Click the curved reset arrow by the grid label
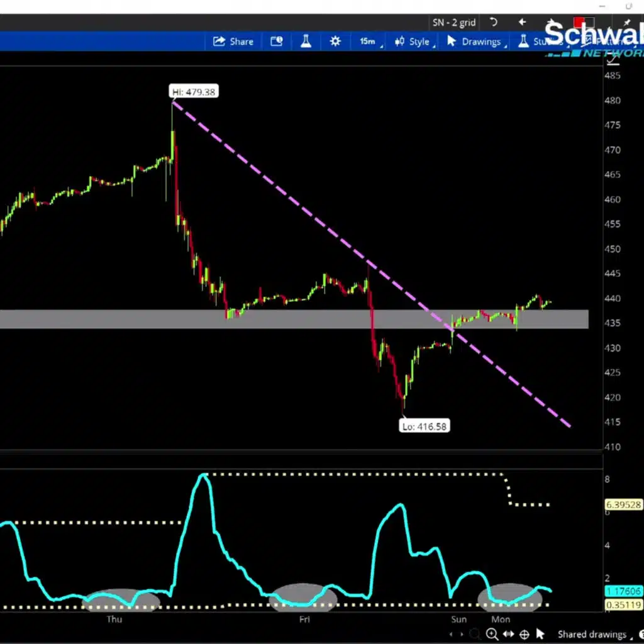 click(493, 22)
